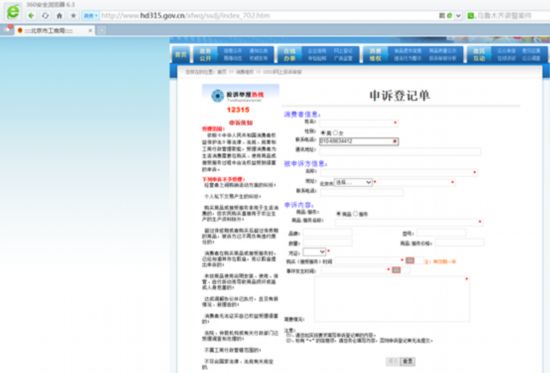Click the reset button at the form bottom
The height and width of the screenshot is (373, 550).
[408, 361]
